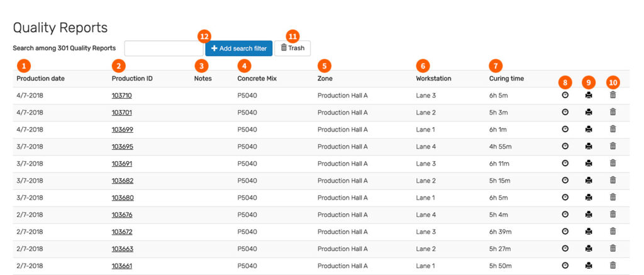Image resolution: width=644 pixels, height=275 pixels.
Task: Click Add search filter button
Action: point(238,48)
